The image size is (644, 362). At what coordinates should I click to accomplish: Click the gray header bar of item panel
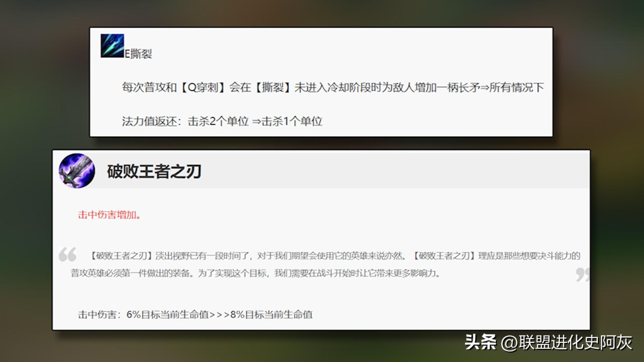point(402,170)
